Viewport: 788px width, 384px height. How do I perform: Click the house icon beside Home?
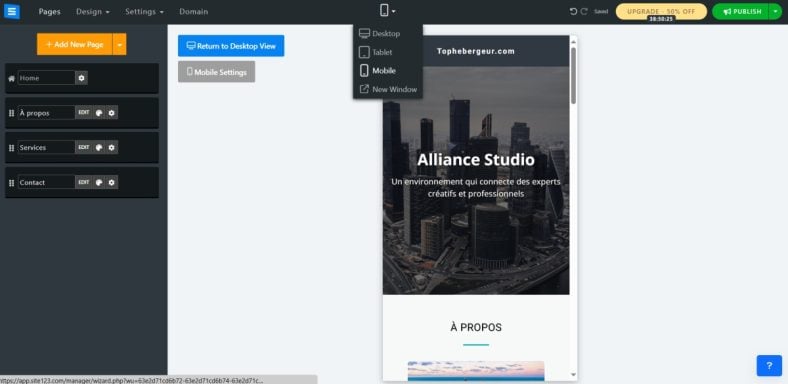point(12,78)
